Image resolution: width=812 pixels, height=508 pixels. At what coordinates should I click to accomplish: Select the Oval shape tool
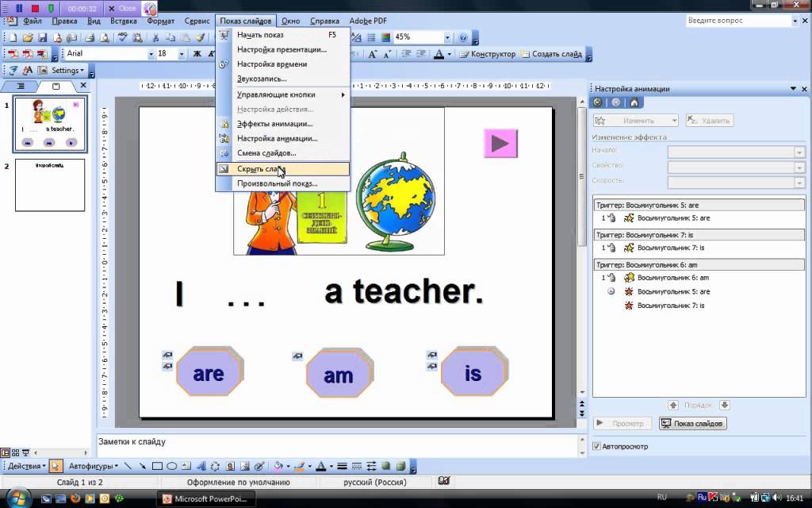[172, 466]
